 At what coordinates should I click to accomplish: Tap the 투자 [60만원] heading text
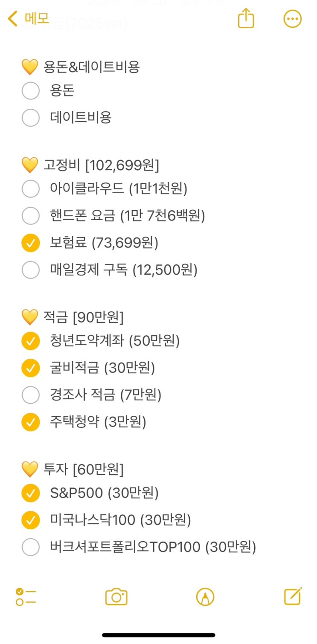point(83,470)
